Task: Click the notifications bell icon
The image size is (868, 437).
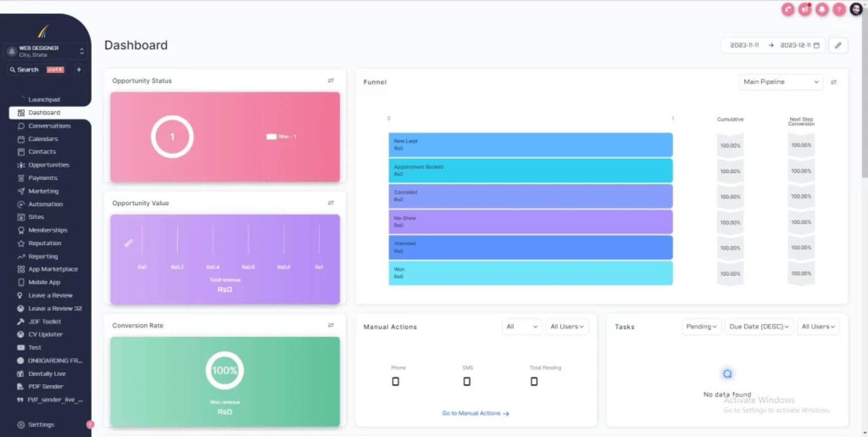Action: 822,10
